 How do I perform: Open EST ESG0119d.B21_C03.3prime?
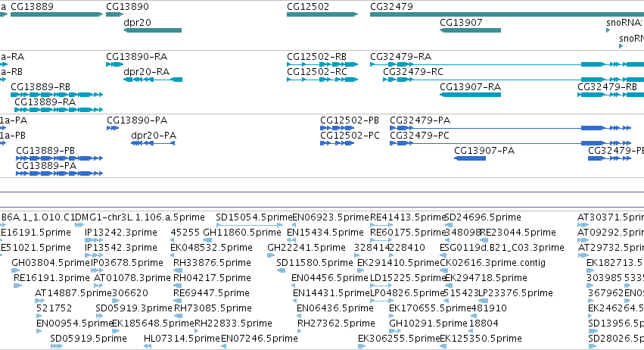tap(502, 248)
